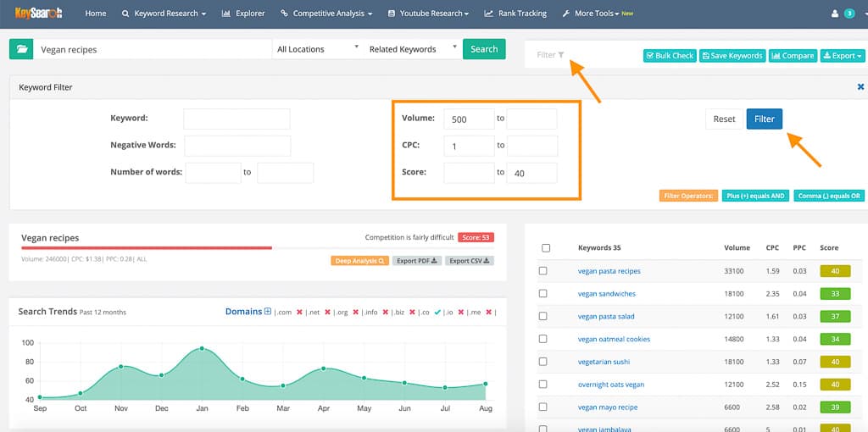This screenshot has width=868, height=432.
Task: Apply filters with blue Filter button
Action: 765,119
